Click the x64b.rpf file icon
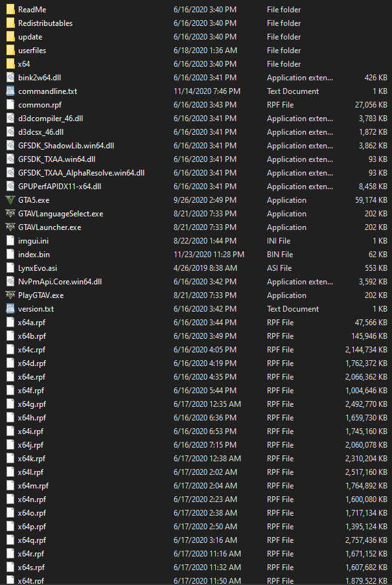Viewport: 392px width, 585px height. (x=10, y=336)
